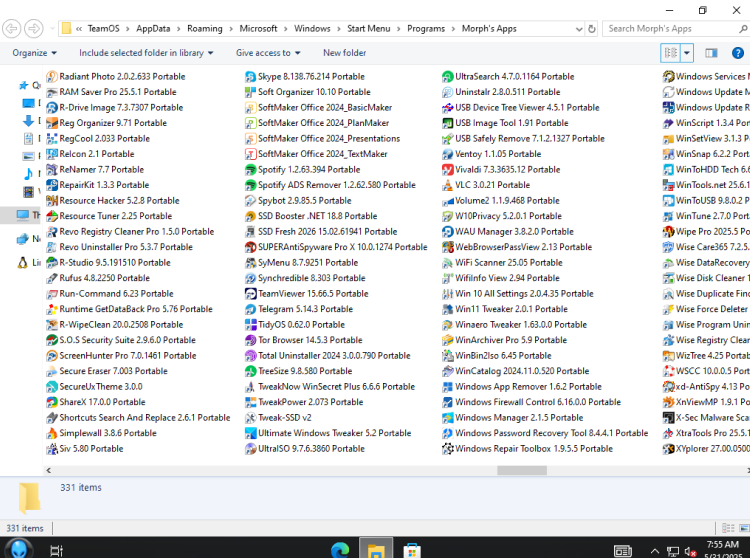Click the Tor Browser 14.5.3 Portable icon

click(250, 340)
